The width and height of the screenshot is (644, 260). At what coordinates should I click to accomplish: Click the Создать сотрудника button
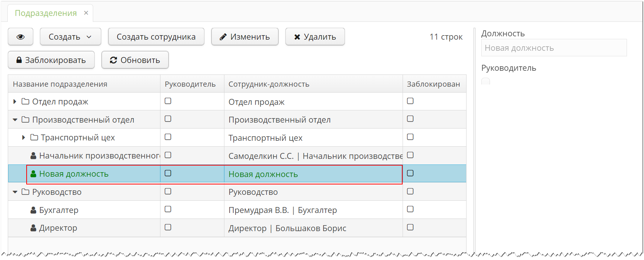tap(156, 36)
